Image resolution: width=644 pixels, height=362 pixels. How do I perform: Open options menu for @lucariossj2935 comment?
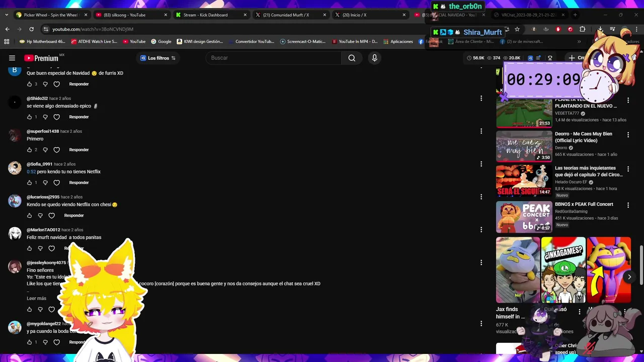pos(481,197)
